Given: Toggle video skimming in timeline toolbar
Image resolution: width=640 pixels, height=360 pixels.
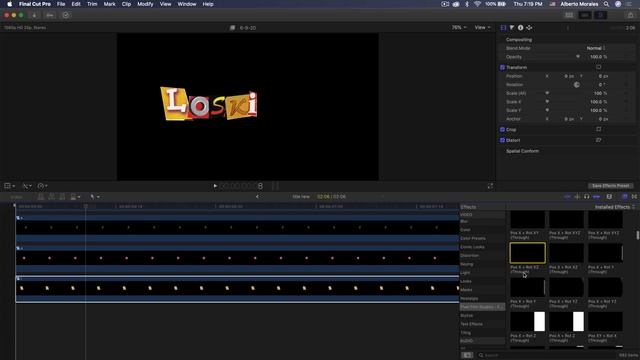Looking at the screenshot, I should [567, 197].
